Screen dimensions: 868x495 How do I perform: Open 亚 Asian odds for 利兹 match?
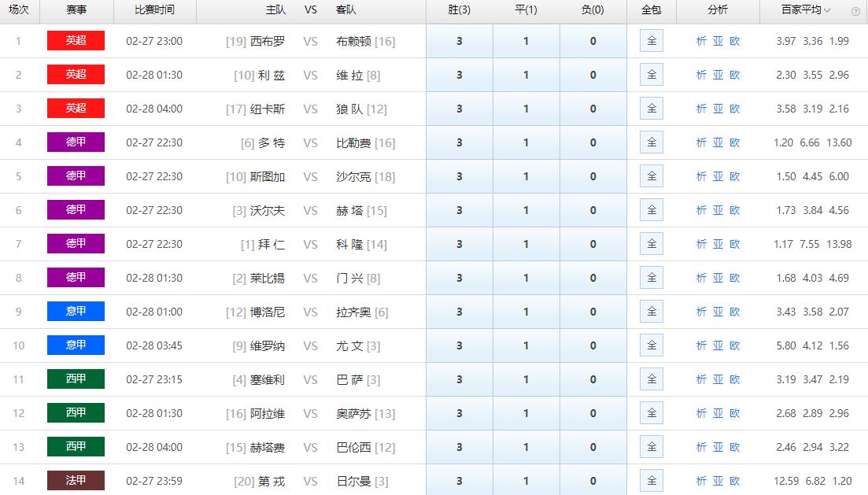718,75
